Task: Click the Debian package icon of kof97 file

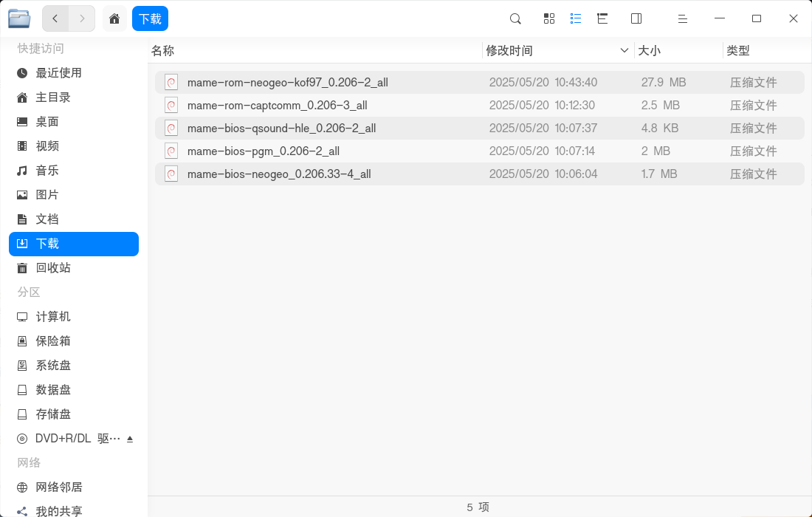Action: point(171,83)
